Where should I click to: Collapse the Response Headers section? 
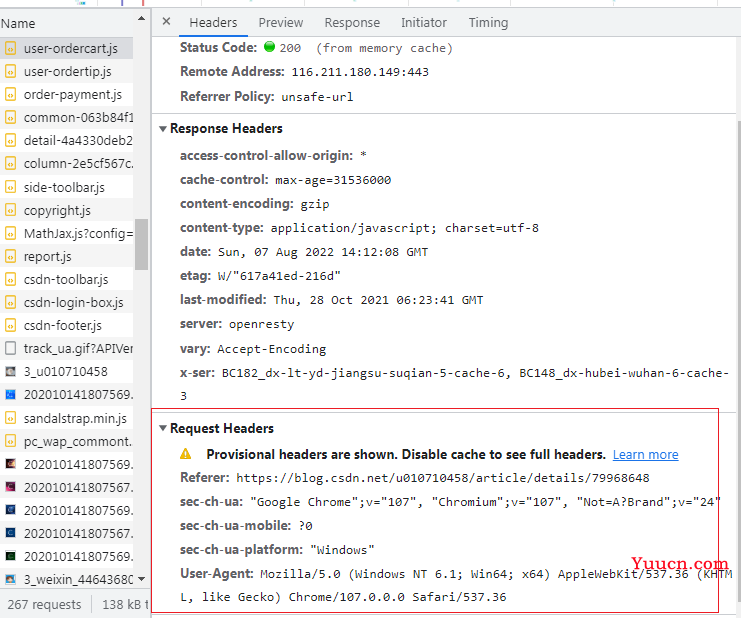tap(163, 129)
